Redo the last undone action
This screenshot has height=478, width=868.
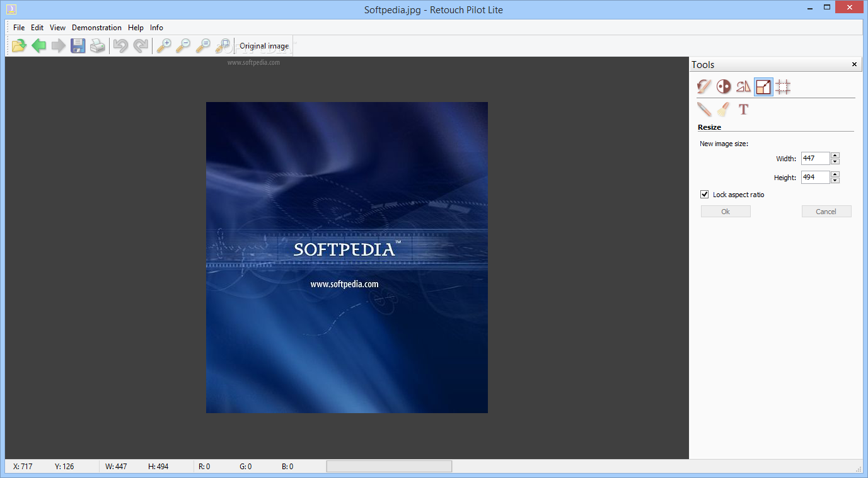140,45
